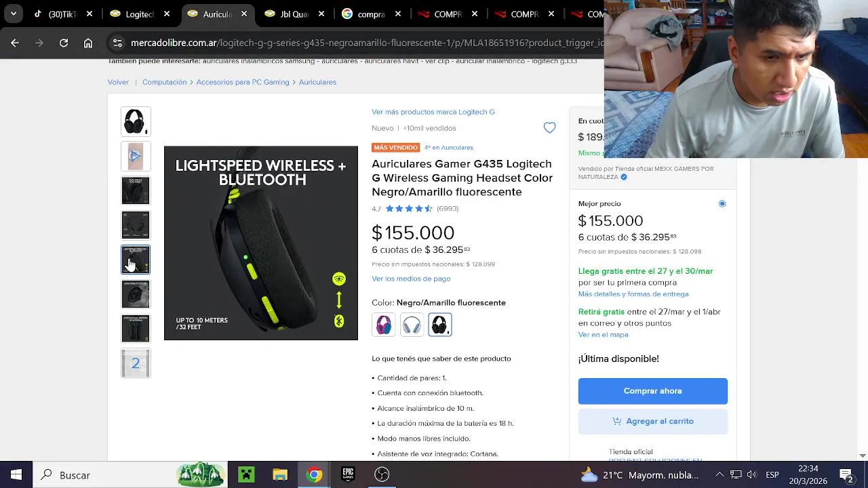Show hidden system tray icons
Image resolution: width=868 pixels, height=488 pixels.
pyautogui.click(x=719, y=475)
